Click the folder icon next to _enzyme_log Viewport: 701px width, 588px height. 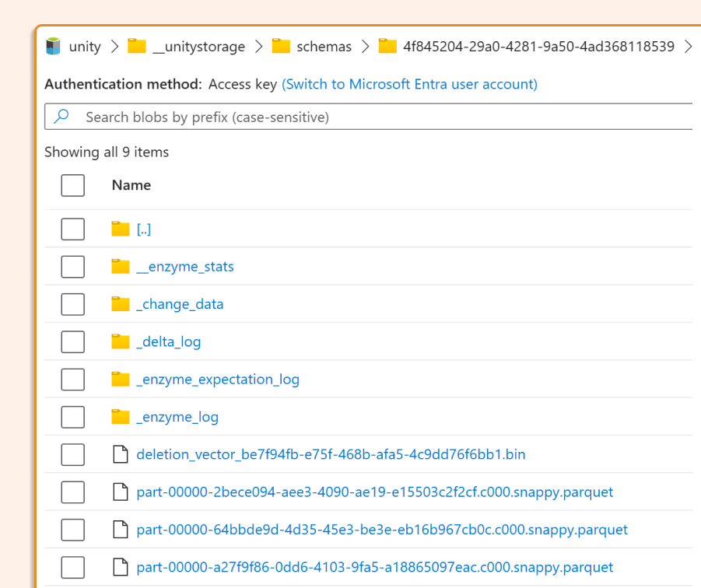[121, 417]
